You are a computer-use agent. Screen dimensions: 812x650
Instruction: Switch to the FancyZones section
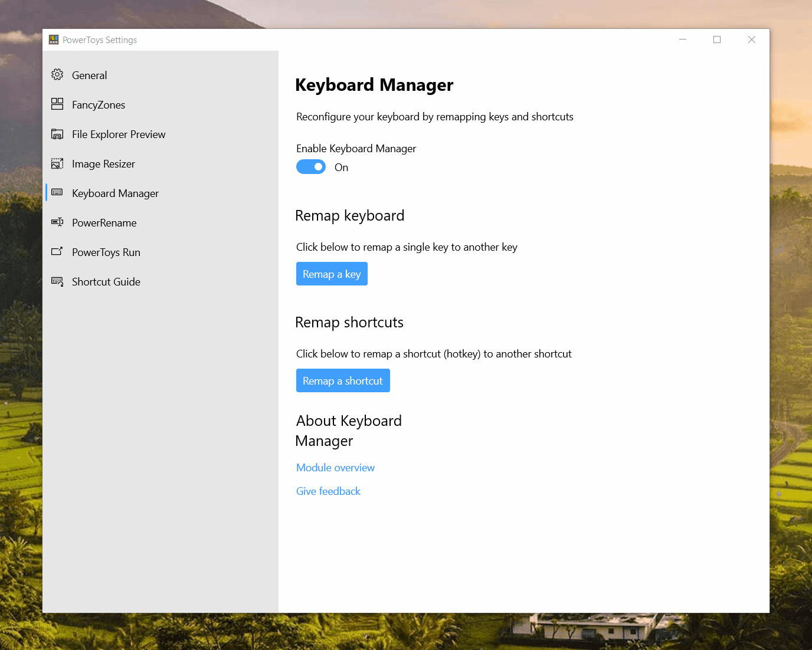(99, 105)
